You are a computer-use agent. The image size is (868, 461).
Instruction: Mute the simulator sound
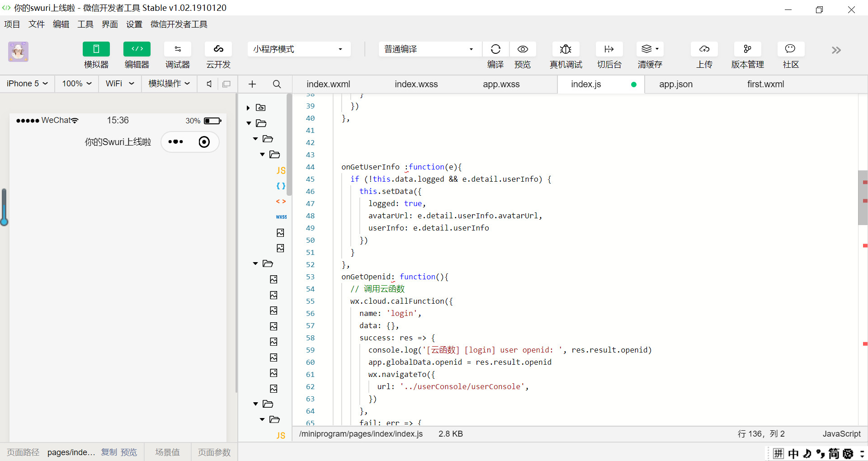209,84
